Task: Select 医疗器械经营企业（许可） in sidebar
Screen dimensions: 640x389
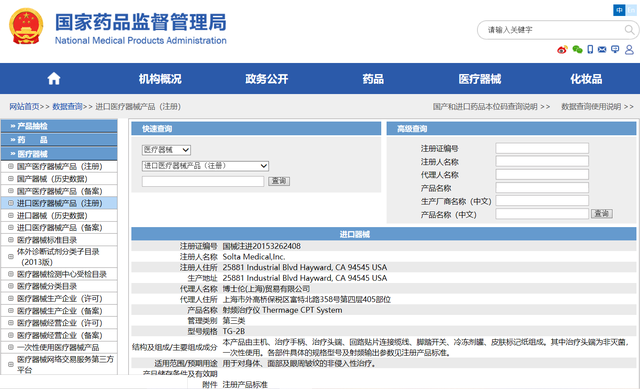Action: click(59, 323)
